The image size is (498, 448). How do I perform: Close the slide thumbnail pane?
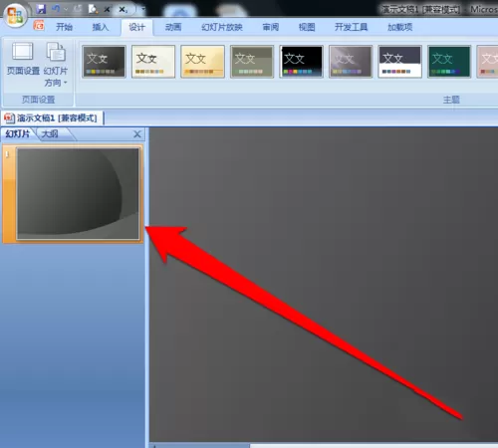(x=137, y=134)
